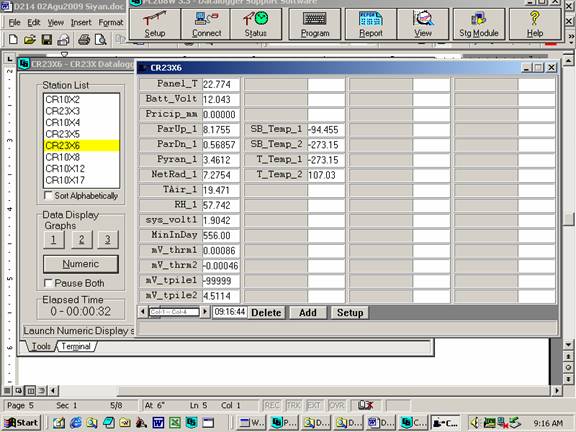Click right column arrow in CR23X6 window
This screenshot has height=432, width=576.
205,312
